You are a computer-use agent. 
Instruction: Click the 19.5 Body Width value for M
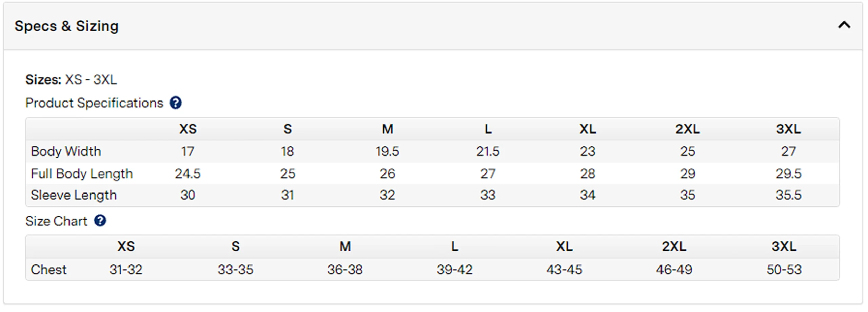(x=388, y=151)
